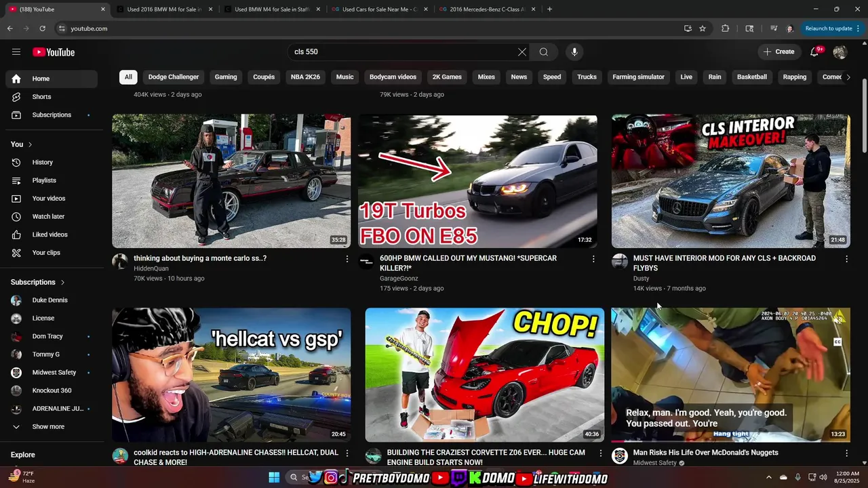The width and height of the screenshot is (868, 488).
Task: Select the All filter chip
Action: pos(128,77)
